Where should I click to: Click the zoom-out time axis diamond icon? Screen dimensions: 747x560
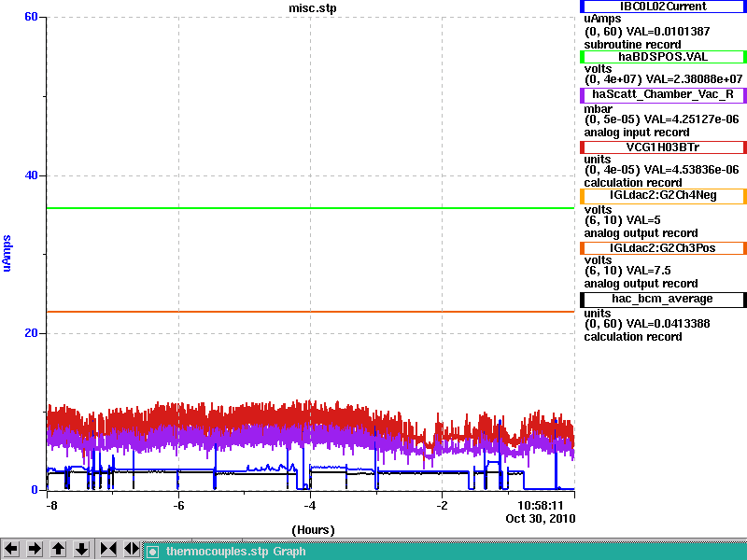click(x=131, y=549)
